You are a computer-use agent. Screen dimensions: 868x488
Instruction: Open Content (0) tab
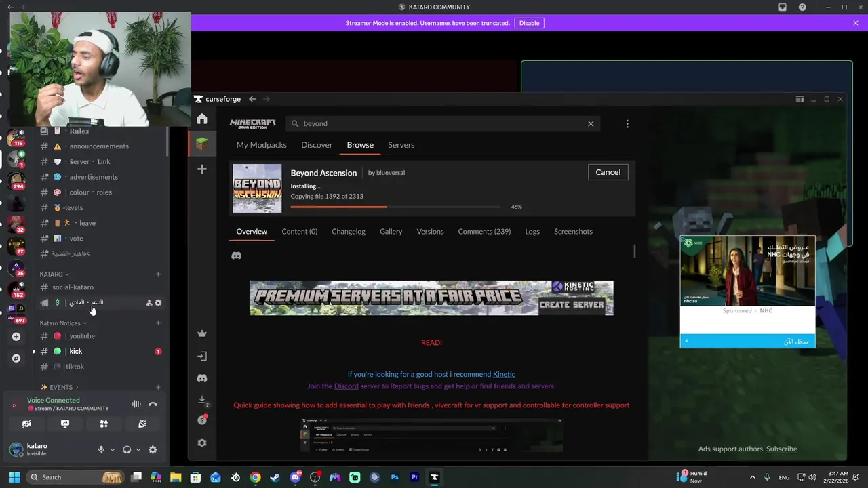(x=300, y=232)
